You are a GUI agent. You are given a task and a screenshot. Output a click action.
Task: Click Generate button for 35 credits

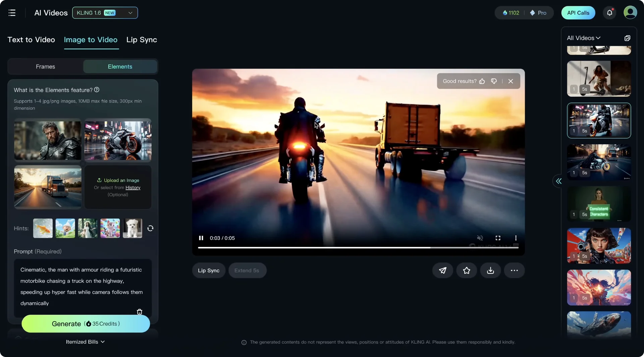[86, 323]
